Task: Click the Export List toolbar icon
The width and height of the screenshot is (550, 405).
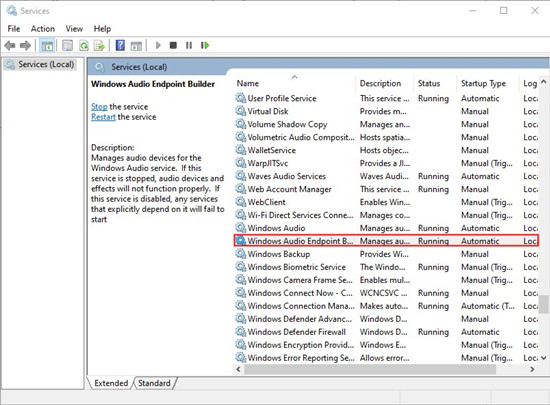Action: pos(99,45)
